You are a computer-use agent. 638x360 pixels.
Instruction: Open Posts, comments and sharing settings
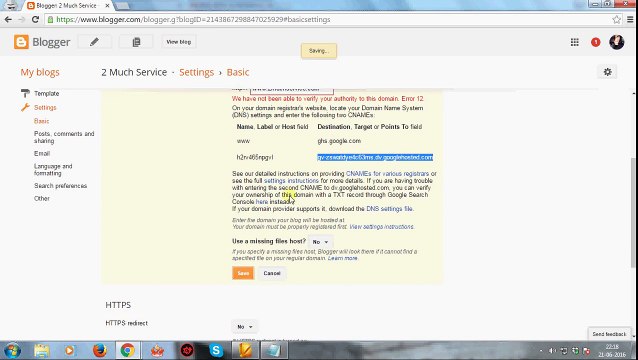point(64,137)
